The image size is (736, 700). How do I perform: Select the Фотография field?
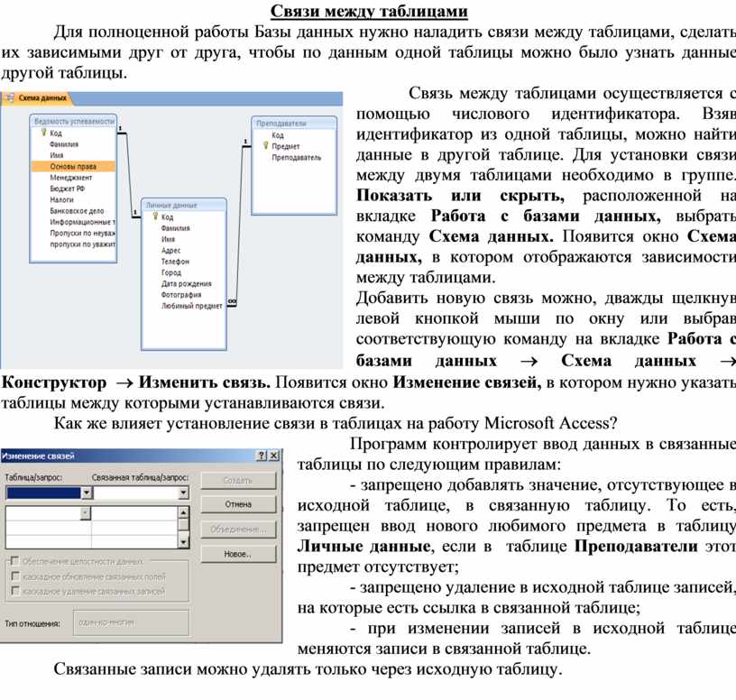coord(181,295)
